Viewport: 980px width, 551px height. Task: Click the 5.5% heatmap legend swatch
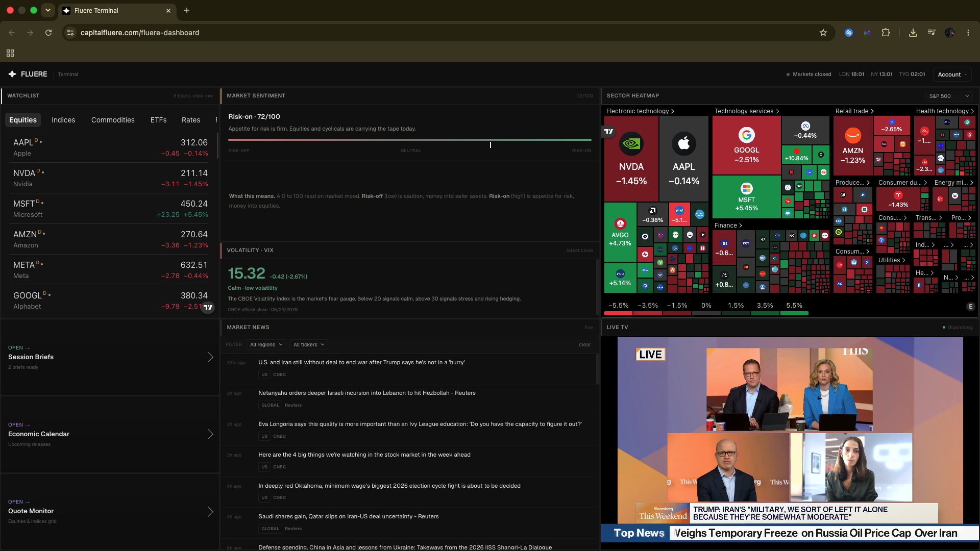[794, 313]
